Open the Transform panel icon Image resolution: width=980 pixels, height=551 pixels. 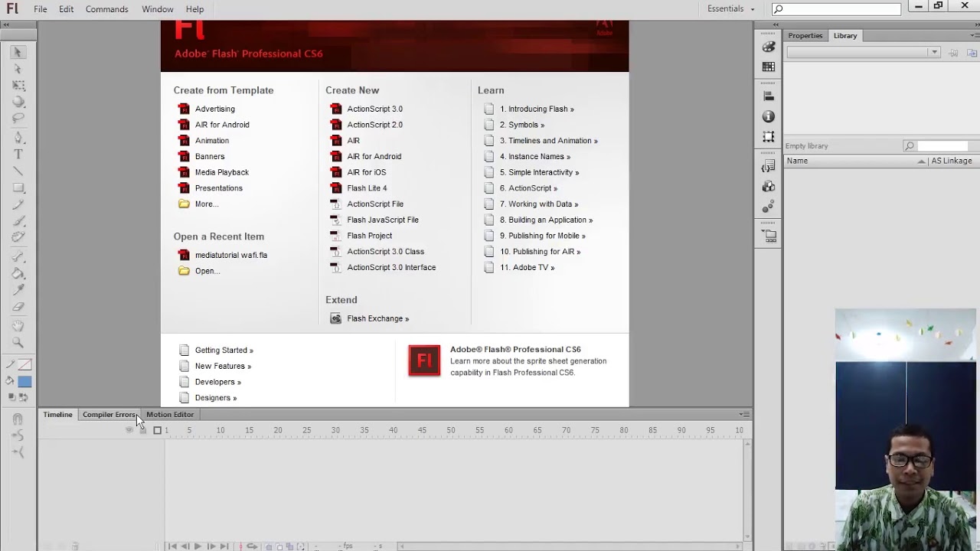click(769, 137)
